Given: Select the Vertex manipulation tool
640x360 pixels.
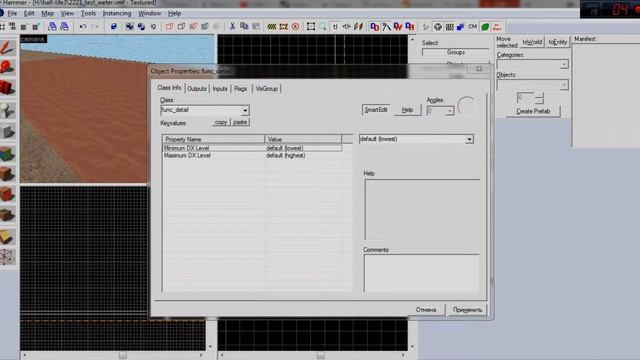Looking at the screenshot, I should click(x=7, y=257).
